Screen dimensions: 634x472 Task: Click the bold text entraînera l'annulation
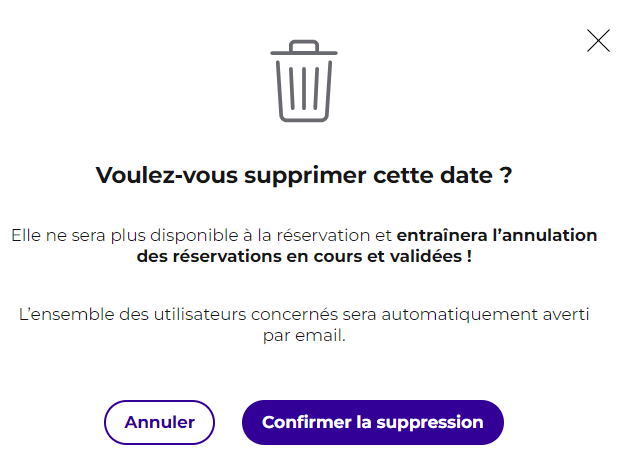point(497,235)
